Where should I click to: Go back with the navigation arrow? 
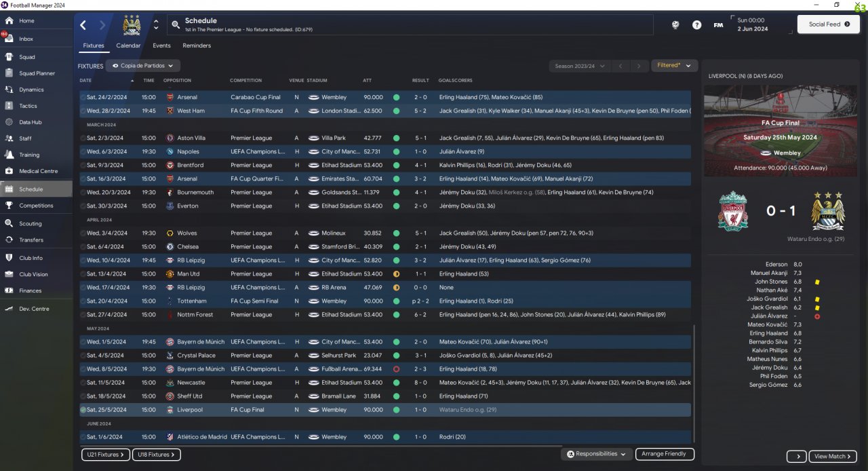coord(83,25)
